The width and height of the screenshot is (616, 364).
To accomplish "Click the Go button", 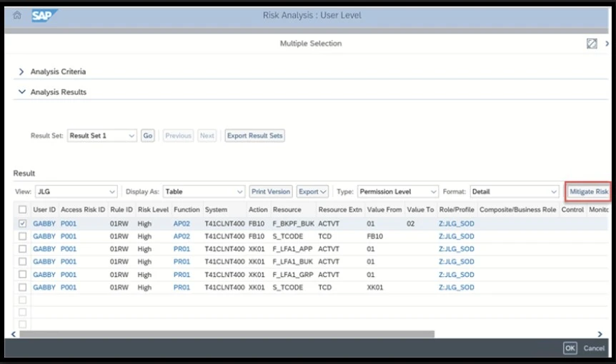I will coord(147,136).
